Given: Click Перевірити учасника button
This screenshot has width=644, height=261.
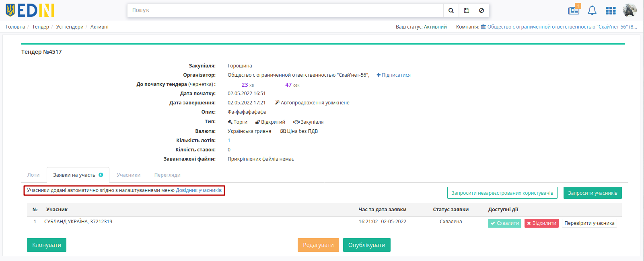Looking at the screenshot, I should point(589,223).
